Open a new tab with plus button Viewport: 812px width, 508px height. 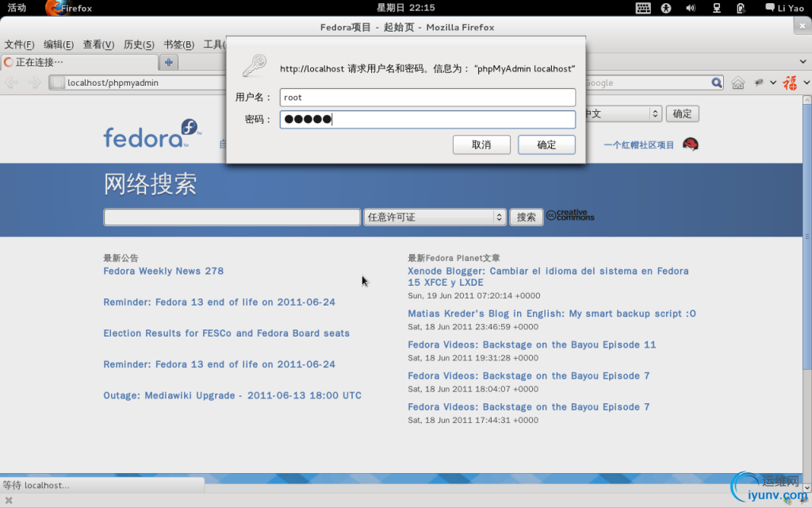[168, 62]
